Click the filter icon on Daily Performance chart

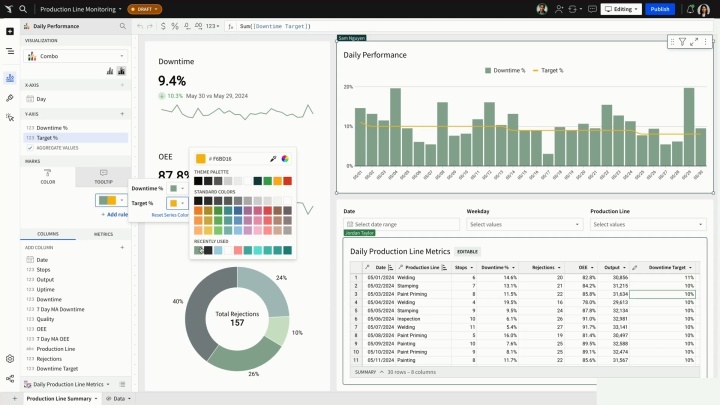(x=682, y=42)
